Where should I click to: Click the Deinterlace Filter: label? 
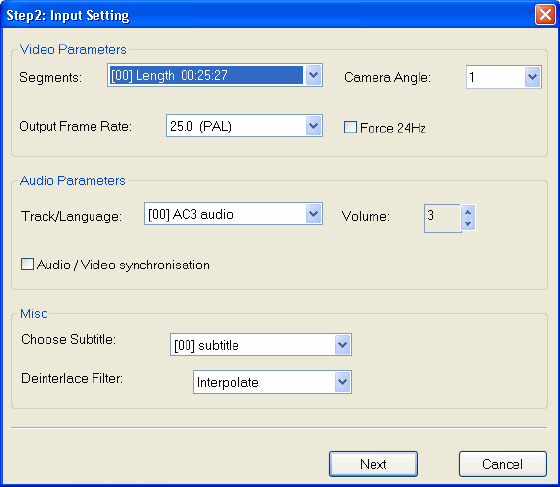click(x=72, y=378)
